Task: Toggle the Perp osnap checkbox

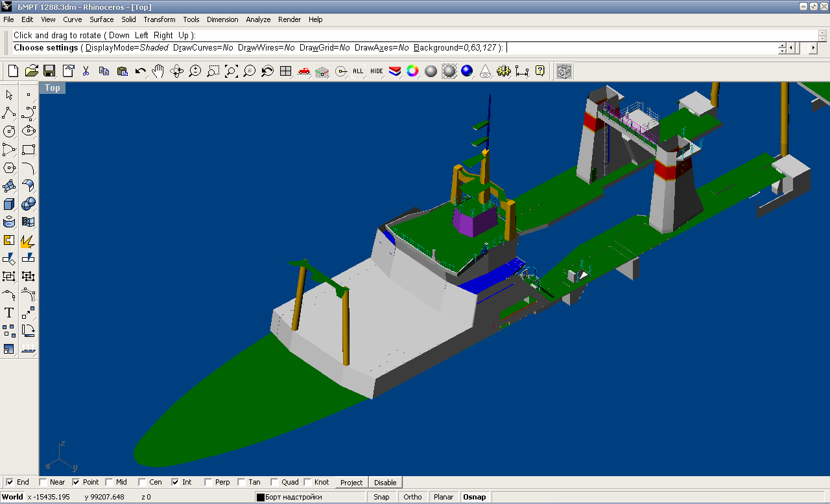Action: coord(208,482)
